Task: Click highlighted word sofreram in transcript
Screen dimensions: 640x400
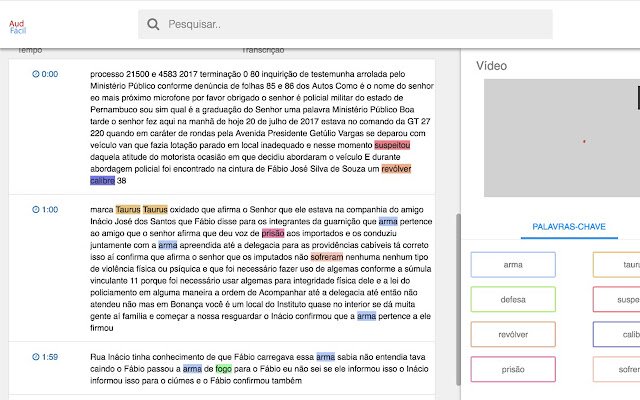Action: (327, 257)
